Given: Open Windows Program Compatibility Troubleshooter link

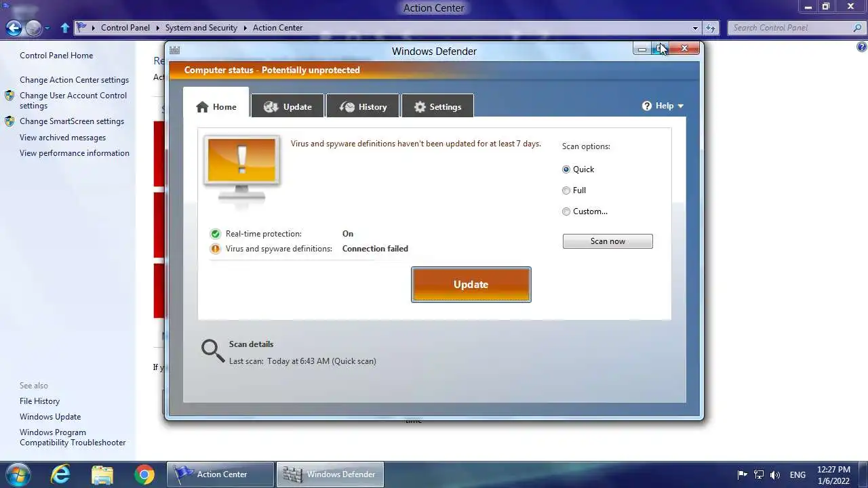Looking at the screenshot, I should point(73,437).
